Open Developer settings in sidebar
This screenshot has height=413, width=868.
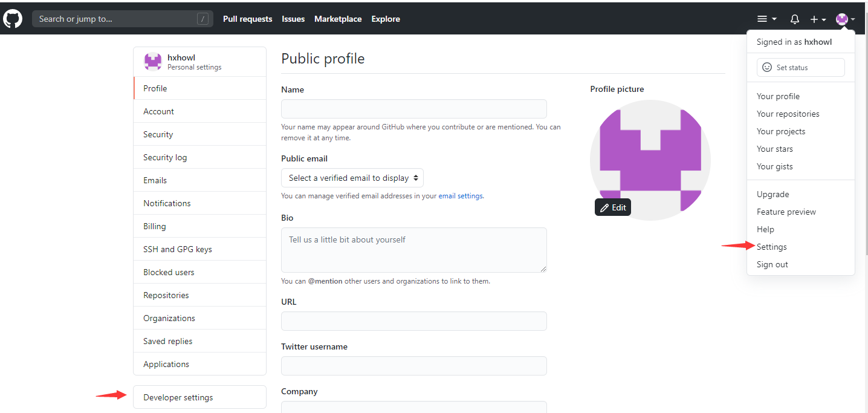point(178,397)
